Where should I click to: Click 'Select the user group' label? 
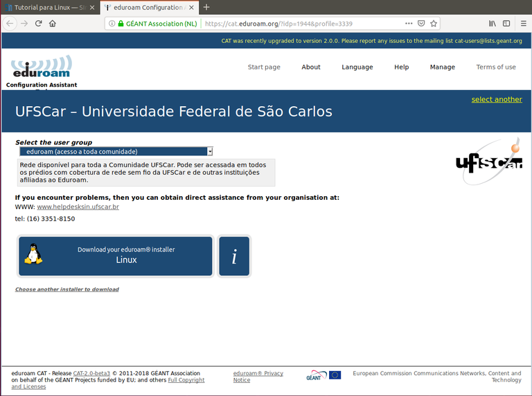53,142
